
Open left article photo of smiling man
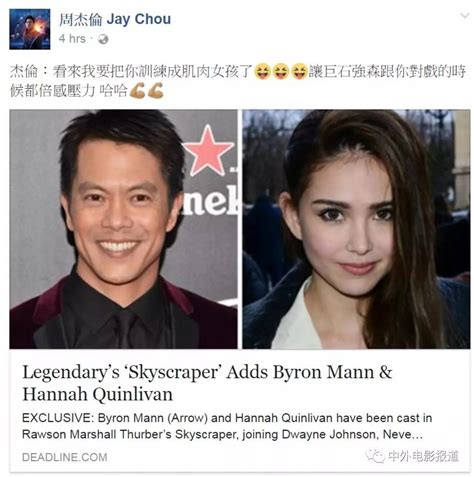pos(123,229)
